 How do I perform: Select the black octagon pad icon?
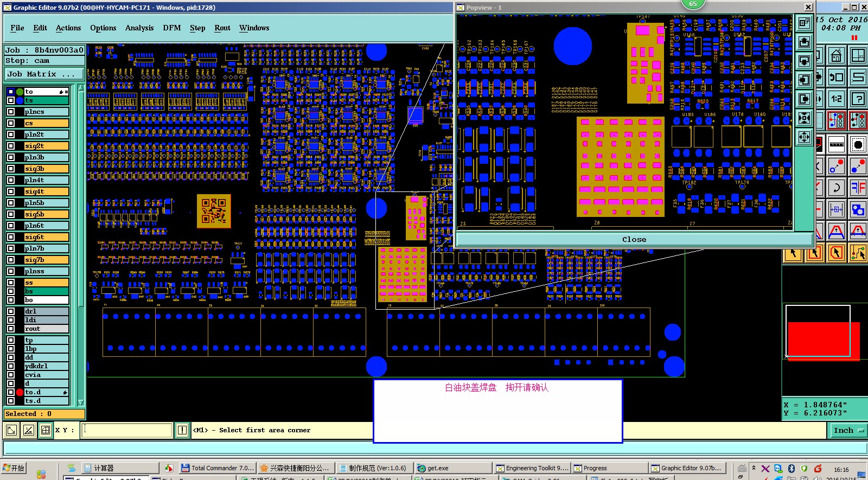[858, 144]
